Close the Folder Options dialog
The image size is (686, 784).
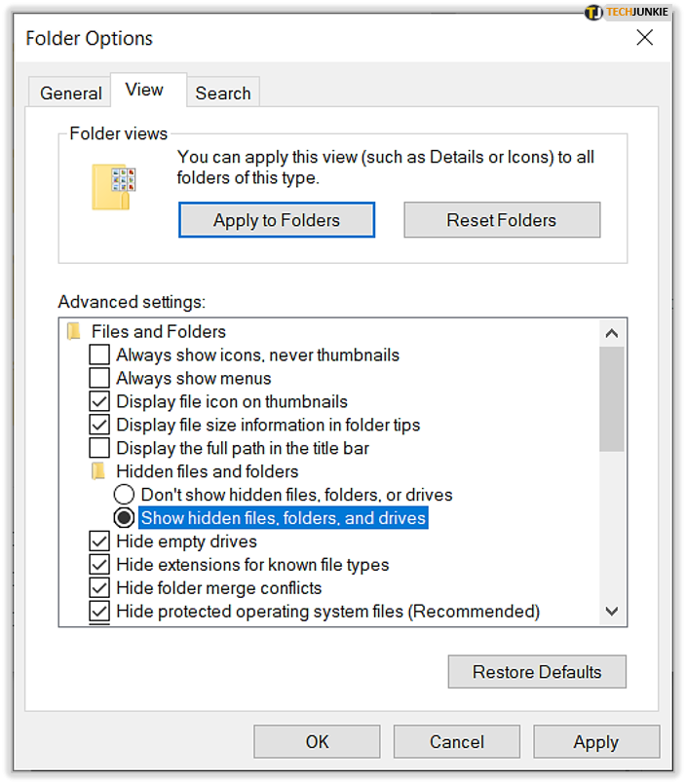click(644, 37)
